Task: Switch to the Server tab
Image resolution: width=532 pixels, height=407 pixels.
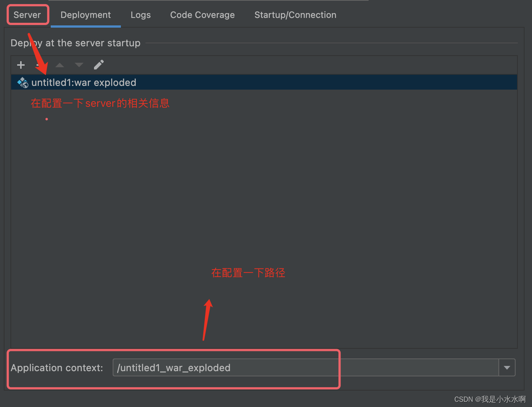Action: point(27,15)
